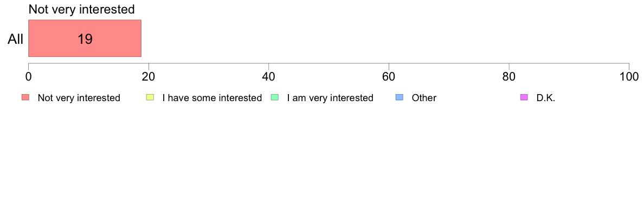This screenshot has height=199, width=644.
Task: Select the 'I am very interested' legend label
Action: tap(330, 98)
